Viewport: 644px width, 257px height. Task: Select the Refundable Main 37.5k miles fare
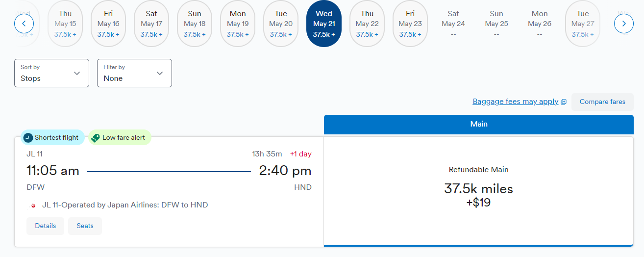478,191
